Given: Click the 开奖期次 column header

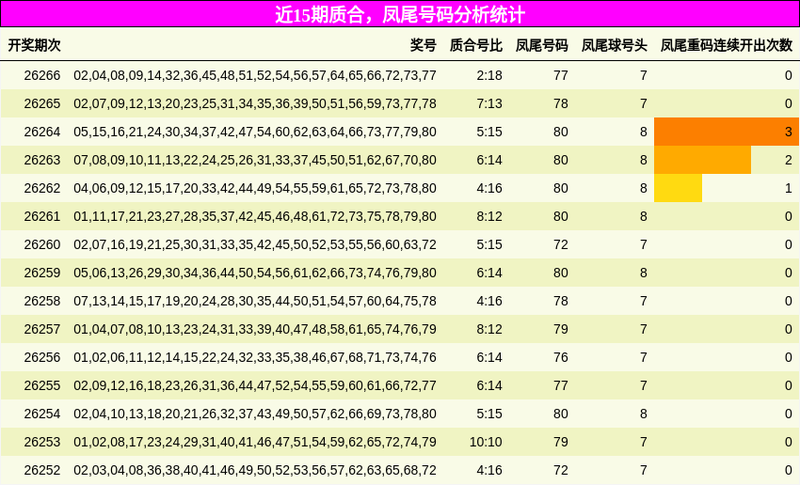Looking at the screenshot, I should 34,45.
